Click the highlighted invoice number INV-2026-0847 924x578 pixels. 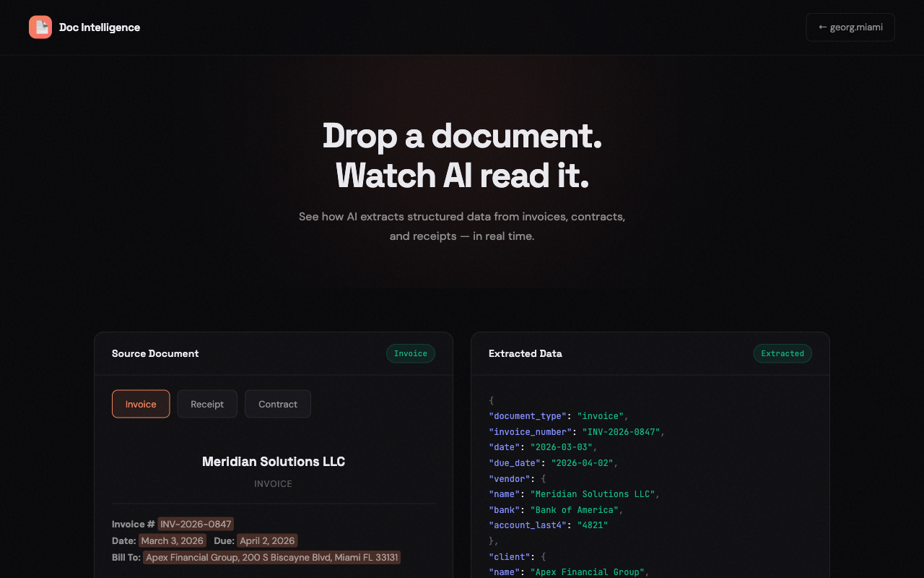click(196, 524)
